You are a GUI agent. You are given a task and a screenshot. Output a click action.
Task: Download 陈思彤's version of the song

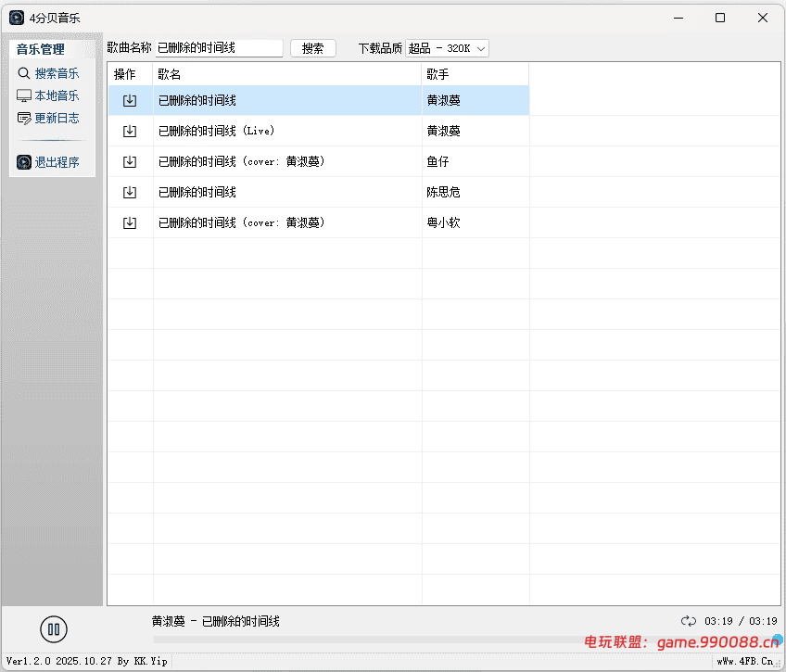click(x=130, y=191)
